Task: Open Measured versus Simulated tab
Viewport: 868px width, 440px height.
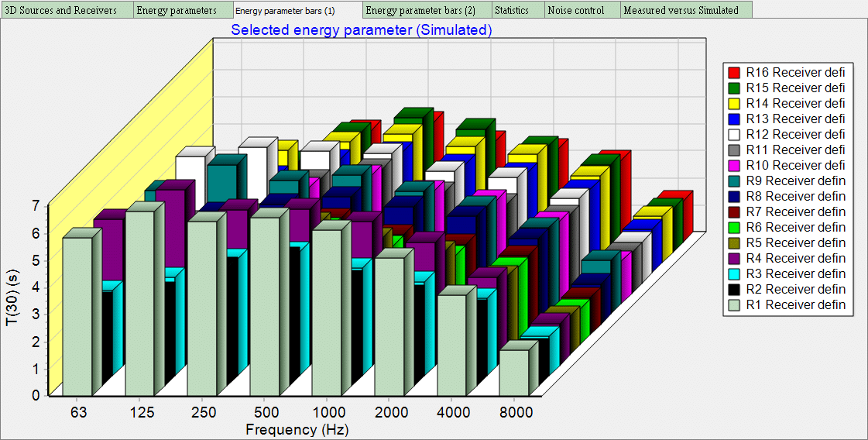Action: tap(687, 10)
